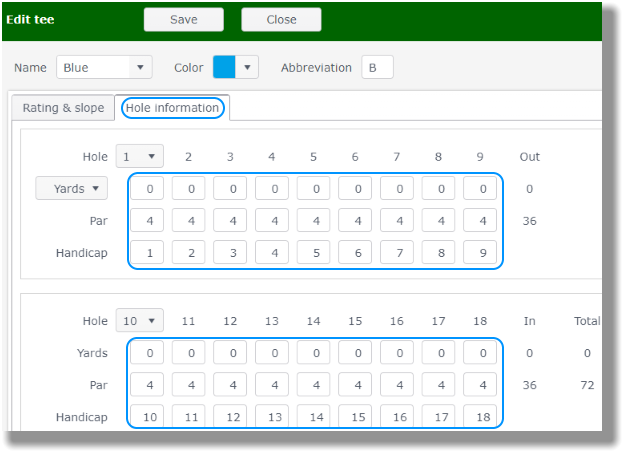Screen dimensions: 624x453
Task: Edit Handicap field showing 18
Action: click(x=480, y=416)
